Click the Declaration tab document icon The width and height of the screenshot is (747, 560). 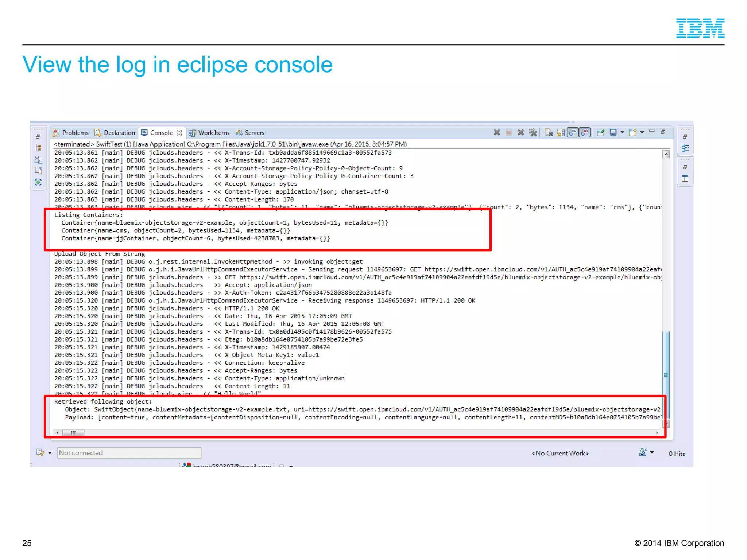click(x=98, y=133)
